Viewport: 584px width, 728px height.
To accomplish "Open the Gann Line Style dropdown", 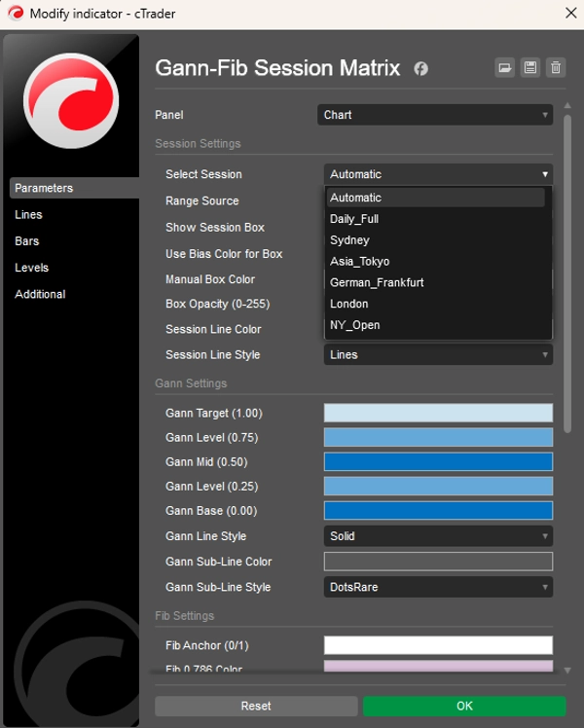I will click(437, 536).
